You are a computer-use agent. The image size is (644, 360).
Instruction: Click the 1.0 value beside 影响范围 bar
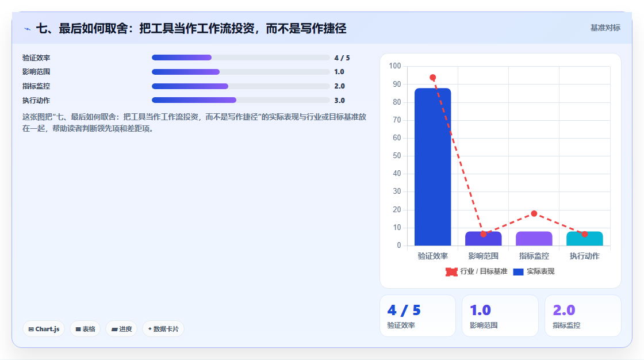pyautogui.click(x=339, y=72)
